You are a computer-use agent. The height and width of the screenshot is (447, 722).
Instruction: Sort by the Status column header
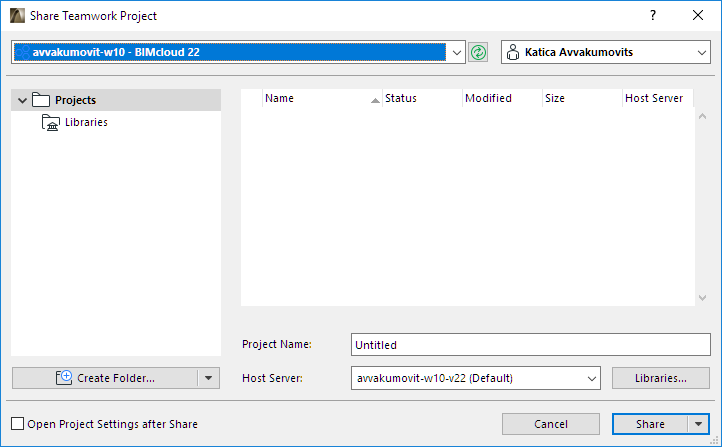point(422,98)
